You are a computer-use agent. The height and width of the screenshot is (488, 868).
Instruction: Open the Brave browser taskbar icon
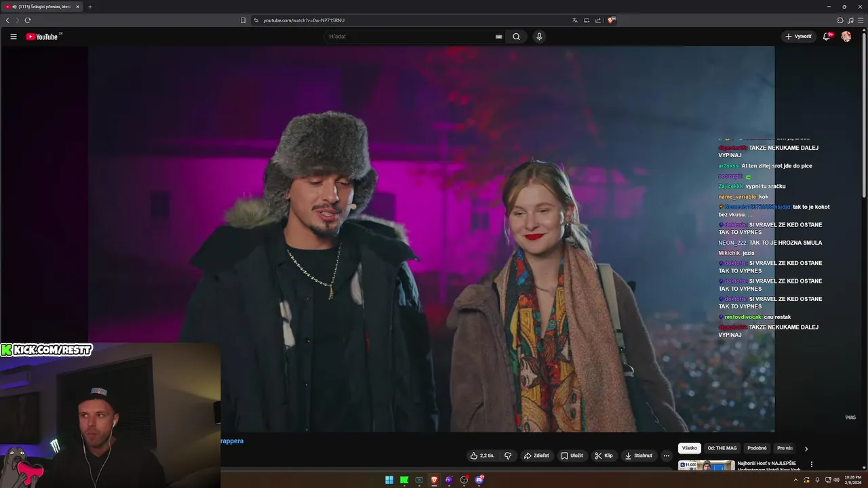434,480
